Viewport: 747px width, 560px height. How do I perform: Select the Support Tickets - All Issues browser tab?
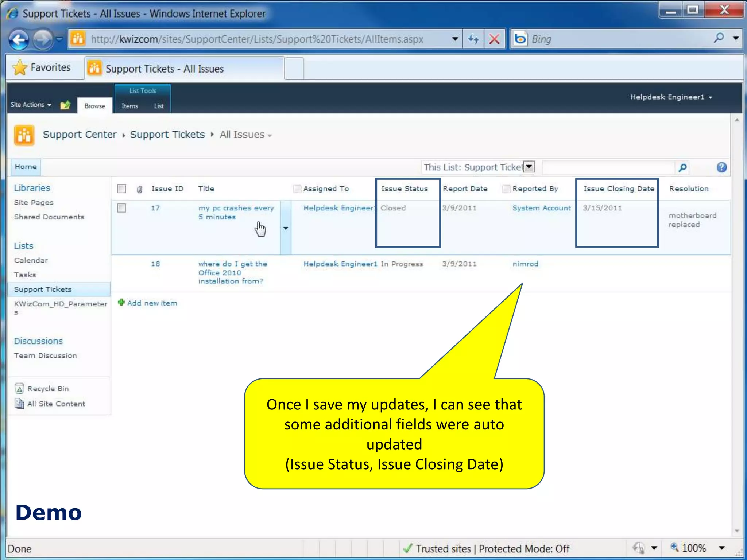coord(184,69)
